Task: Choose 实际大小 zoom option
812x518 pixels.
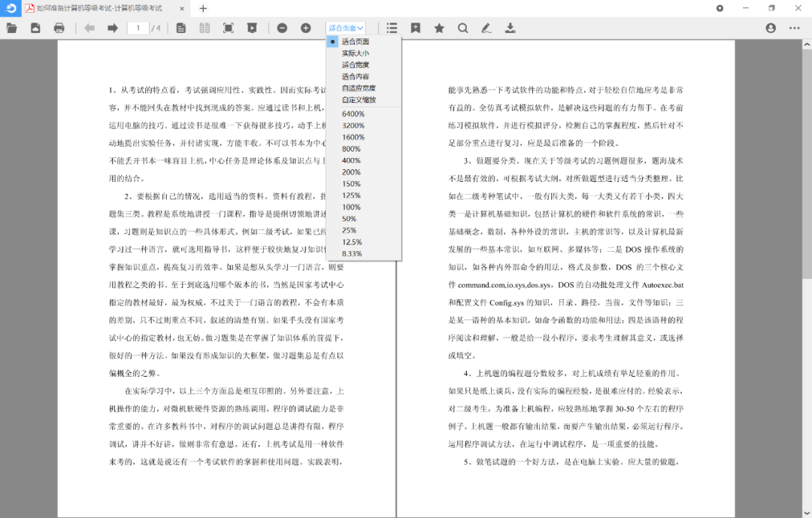Action: coord(355,53)
